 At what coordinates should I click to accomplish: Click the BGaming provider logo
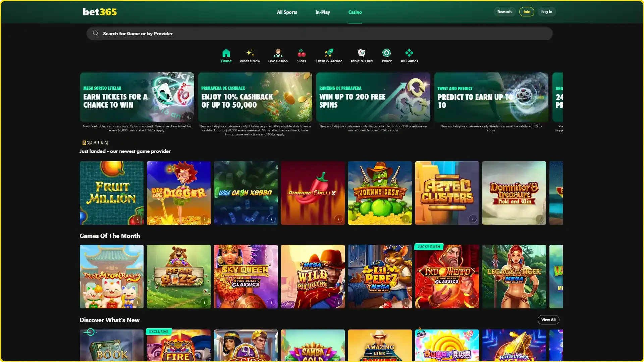(x=95, y=143)
